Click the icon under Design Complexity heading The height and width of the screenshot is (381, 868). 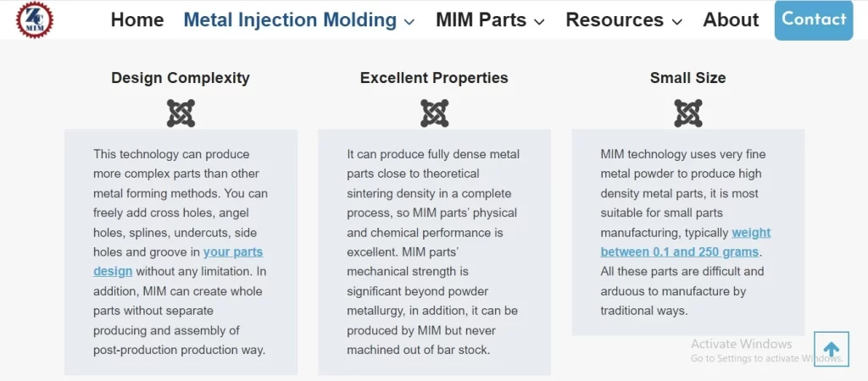pyautogui.click(x=181, y=113)
